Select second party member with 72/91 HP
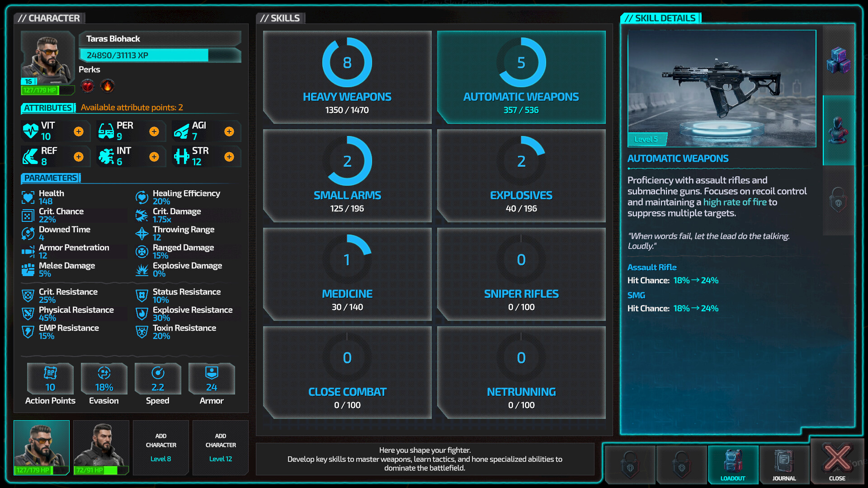868x488 pixels. pyautogui.click(x=101, y=447)
